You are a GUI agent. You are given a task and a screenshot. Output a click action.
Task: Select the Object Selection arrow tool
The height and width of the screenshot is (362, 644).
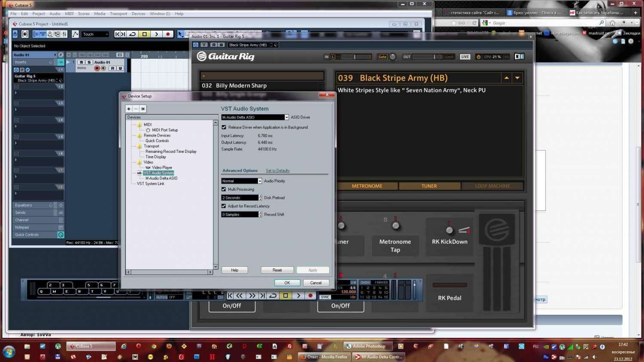pyautogui.click(x=181, y=34)
